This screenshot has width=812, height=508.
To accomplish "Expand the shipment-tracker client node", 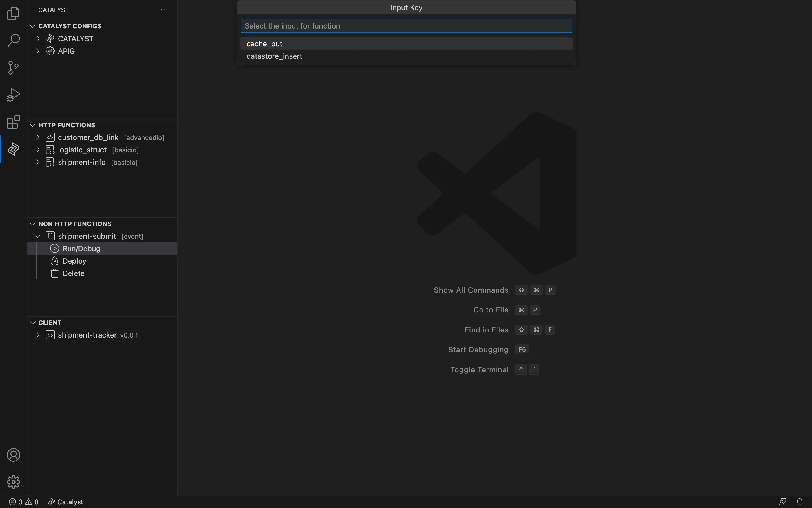I will click(x=38, y=335).
